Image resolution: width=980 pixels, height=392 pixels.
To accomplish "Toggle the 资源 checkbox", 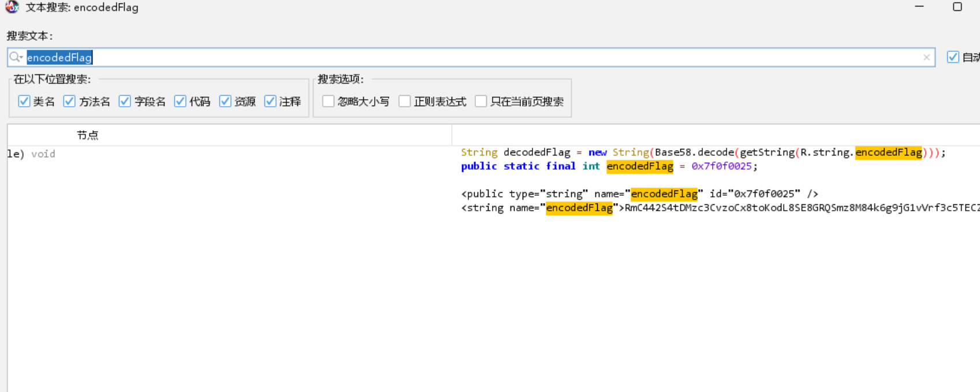I will click(x=225, y=102).
